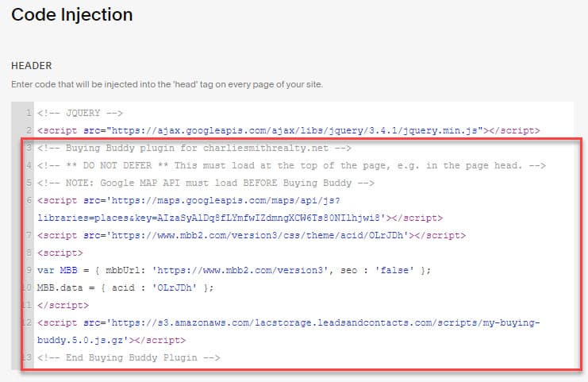Screen dimensions: 588x382
Task: Click the libraries=places API key line
Action: pos(240,218)
